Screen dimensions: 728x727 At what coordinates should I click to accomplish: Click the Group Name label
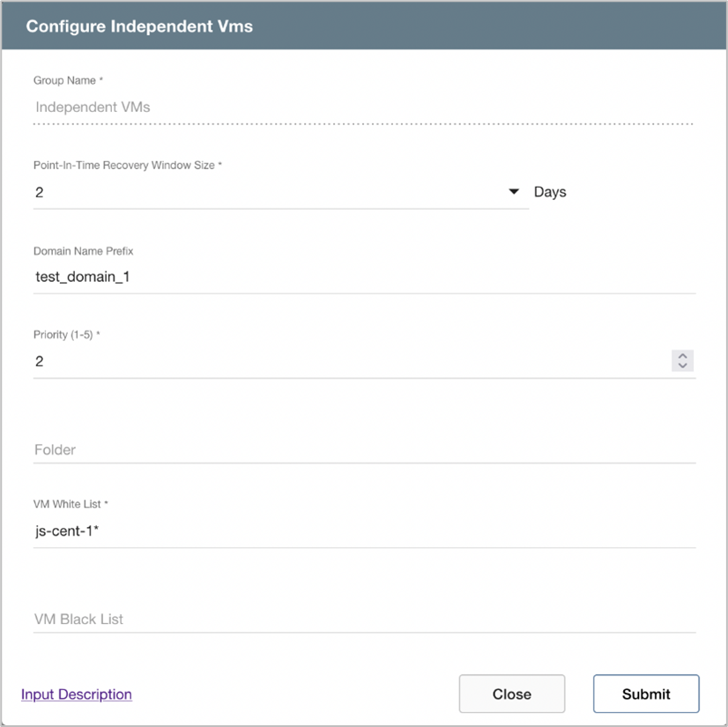click(68, 81)
